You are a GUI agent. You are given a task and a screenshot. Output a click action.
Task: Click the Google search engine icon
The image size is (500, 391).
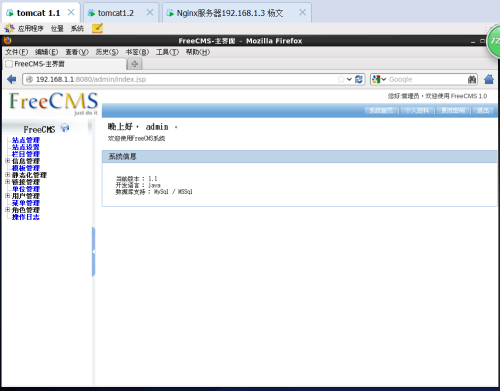coord(376,79)
